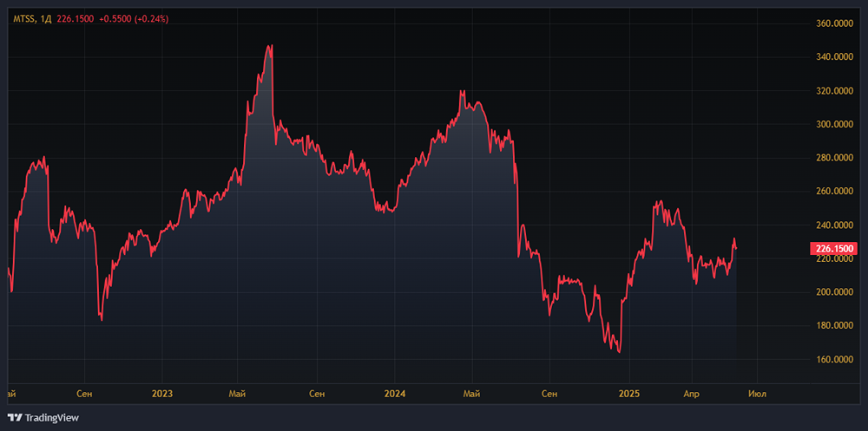Click the Апр label on time axis
Viewport: 868px width, 431px height.
point(692,394)
